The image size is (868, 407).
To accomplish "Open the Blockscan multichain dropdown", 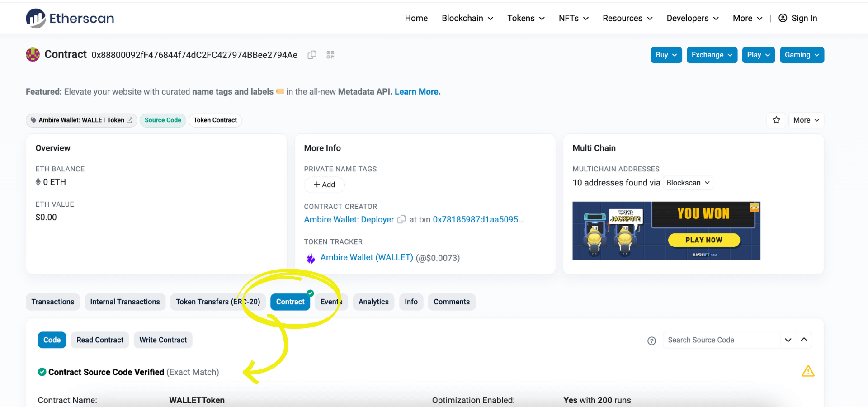I will click(688, 183).
